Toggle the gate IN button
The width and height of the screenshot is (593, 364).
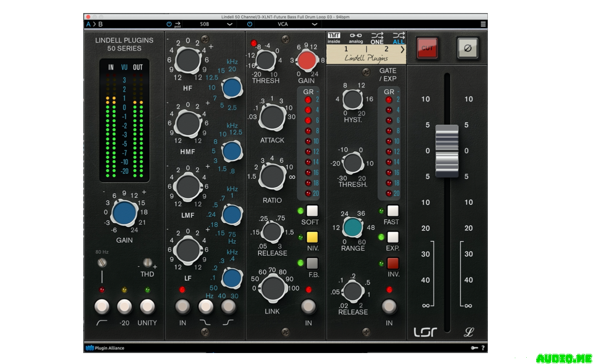pos(389,307)
